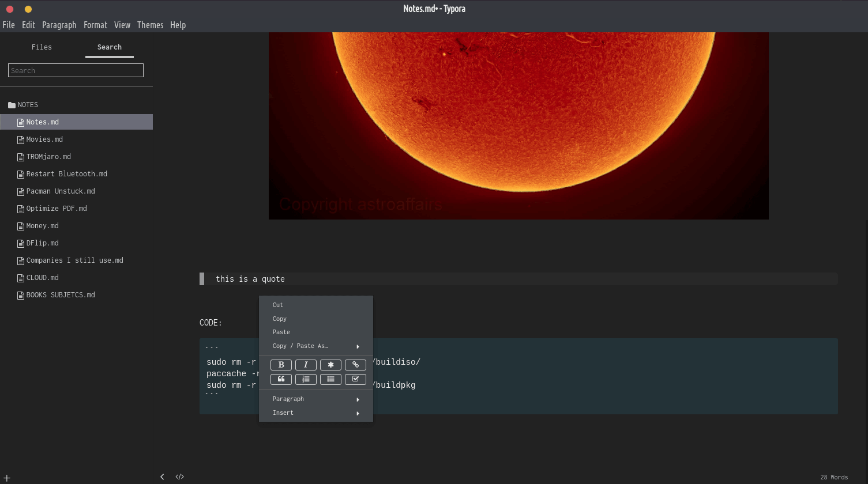Click the file icon beside CLOUD.md
868x484 pixels.
click(x=21, y=278)
